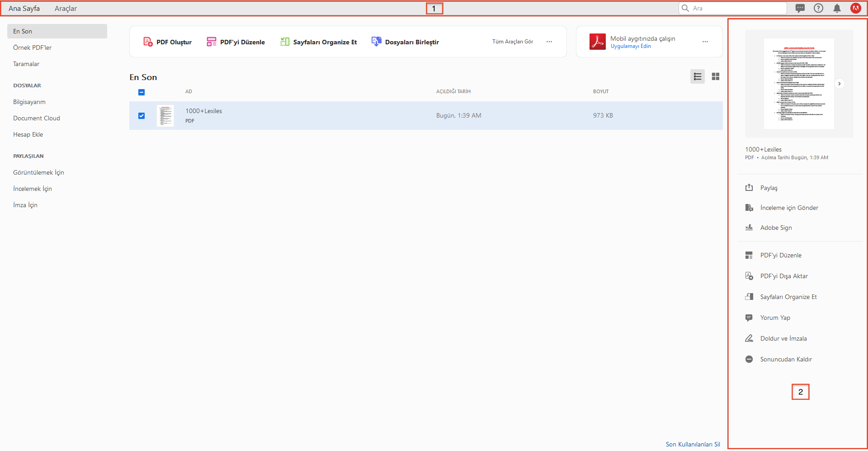Sort by the AD column header

(x=189, y=91)
